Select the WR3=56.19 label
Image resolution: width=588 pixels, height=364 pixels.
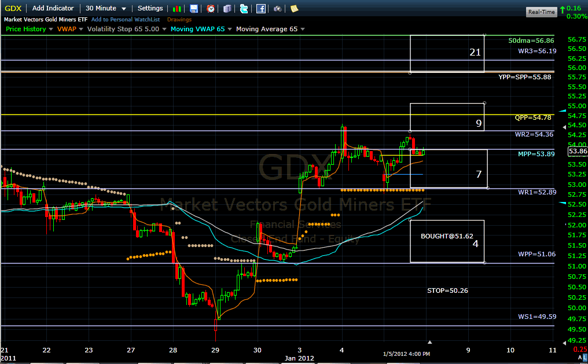(x=538, y=51)
